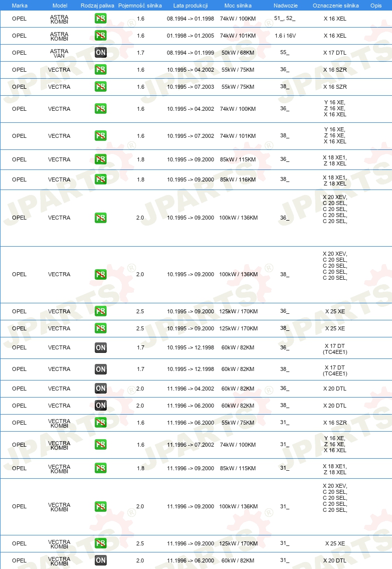Screen dimensions: 392x569
Task: Click diesel ON icon for Vectra 2.0 body 36_
Action: coord(101,389)
